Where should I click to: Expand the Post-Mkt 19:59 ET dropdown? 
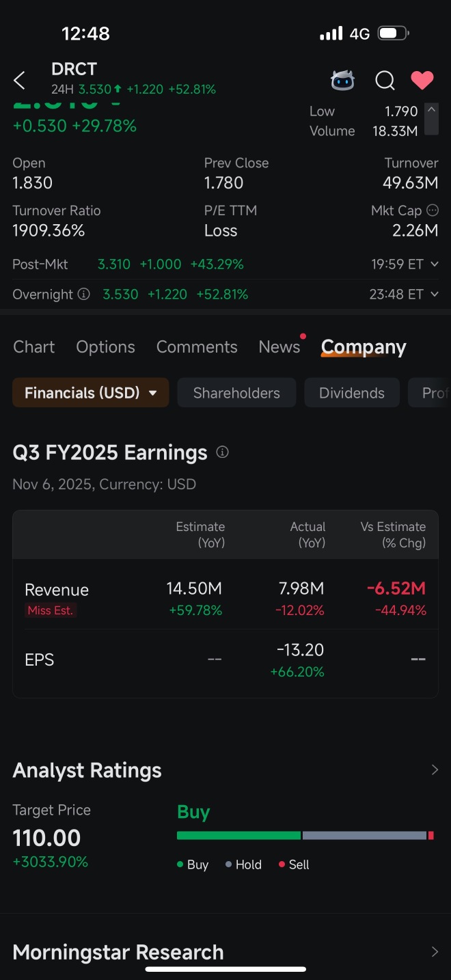[x=435, y=264]
